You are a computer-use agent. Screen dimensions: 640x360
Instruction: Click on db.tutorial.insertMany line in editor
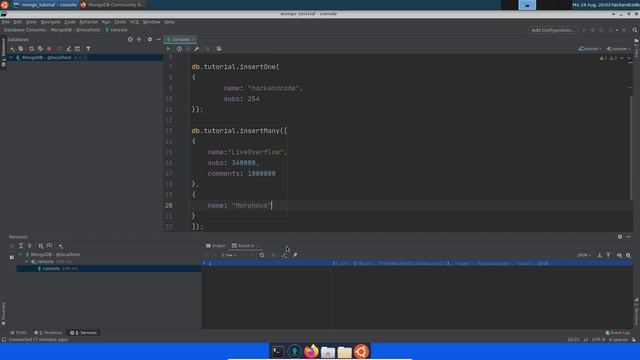tap(240, 131)
